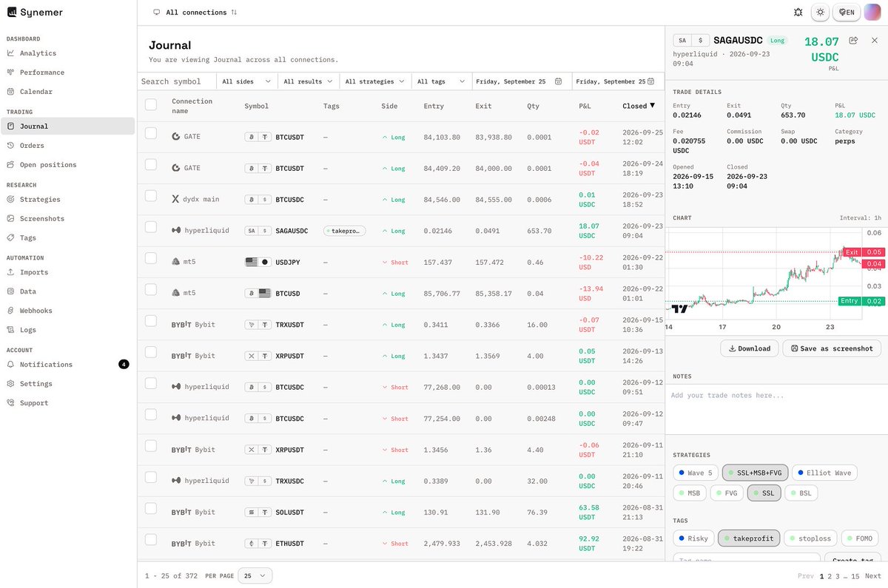Select the mt5 BTCUSD row checkbox
The image size is (888, 588).
[151, 289]
